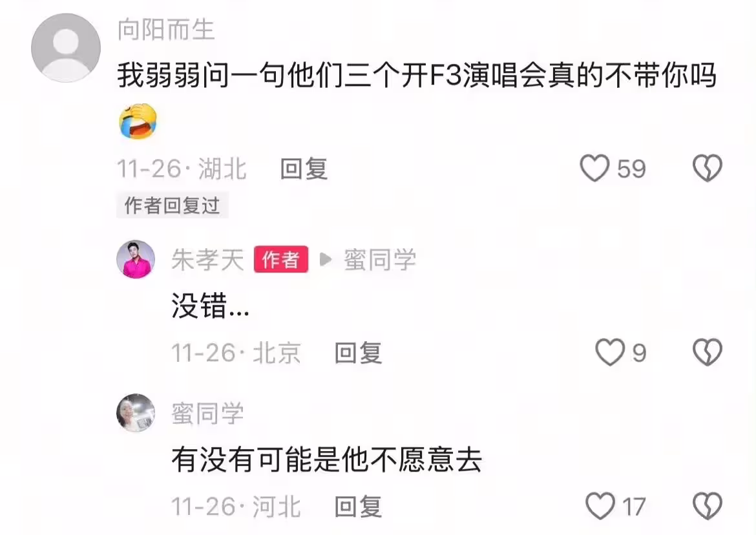
Task: Tap 蜜同学 mention after the reply arrow
Action: click(x=380, y=260)
